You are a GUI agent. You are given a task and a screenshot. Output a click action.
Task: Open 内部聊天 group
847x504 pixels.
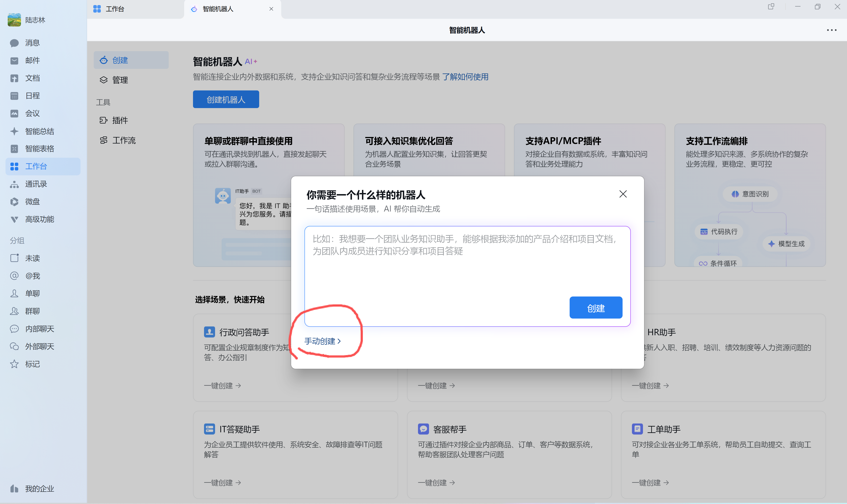pyautogui.click(x=43, y=329)
